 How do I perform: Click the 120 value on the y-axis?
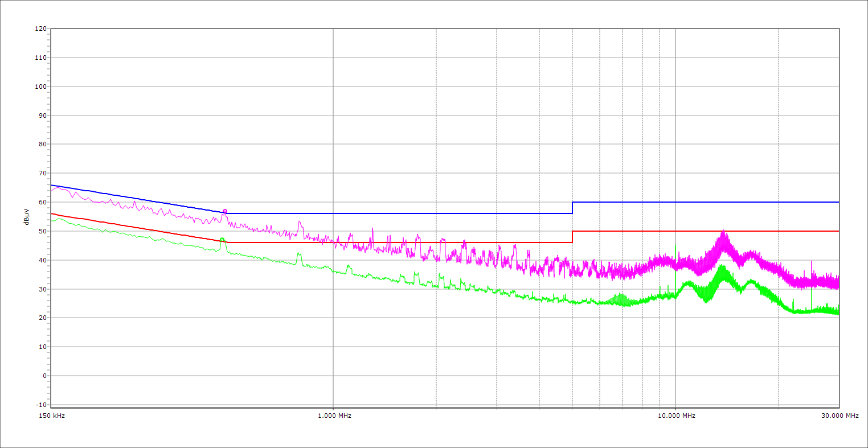click(40, 29)
